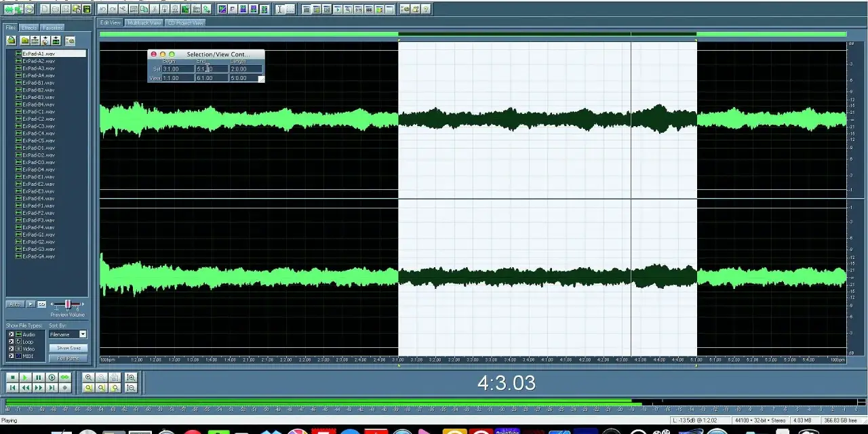Click the Full Paths button

68,358
